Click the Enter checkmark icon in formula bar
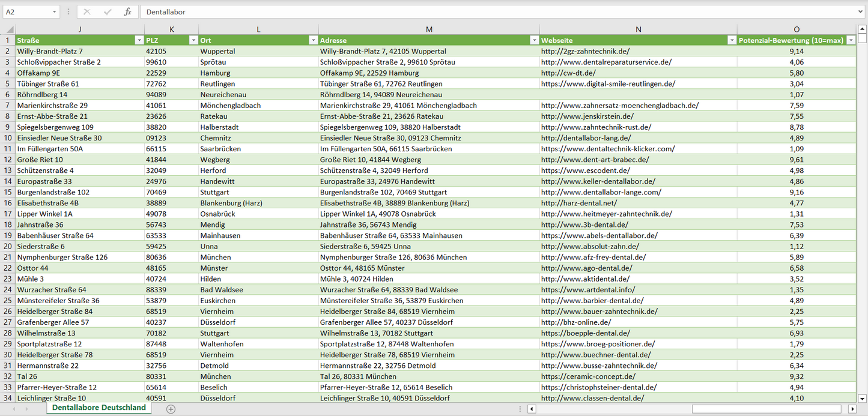Screen dimensions: 868x416 click(108, 12)
